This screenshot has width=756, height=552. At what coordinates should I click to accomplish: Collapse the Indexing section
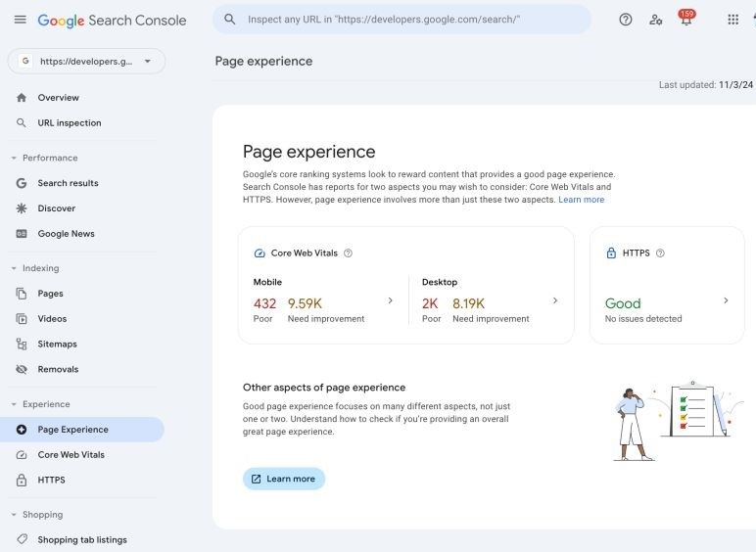(14, 268)
